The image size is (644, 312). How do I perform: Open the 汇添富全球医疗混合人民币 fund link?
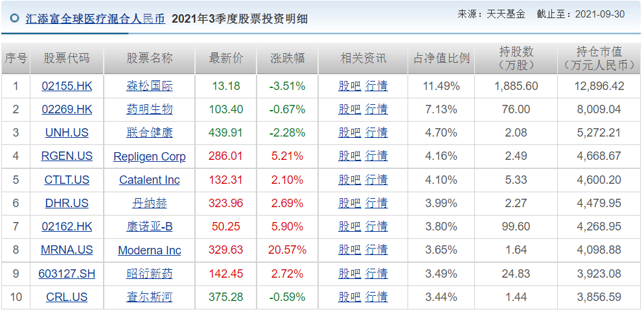pos(95,19)
